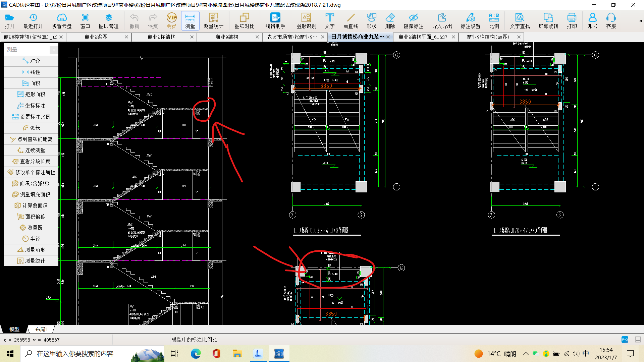Close the 商业9梁图 tab

[x=126, y=37]
